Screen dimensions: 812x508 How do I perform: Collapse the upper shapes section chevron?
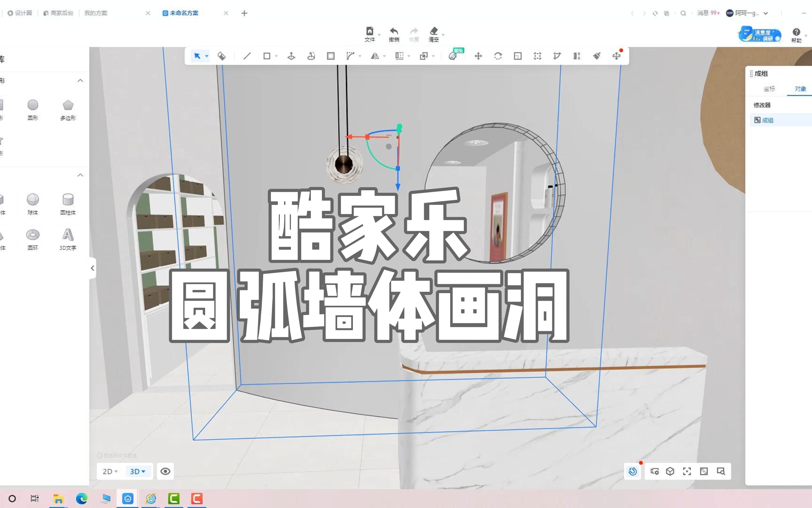tap(80, 81)
